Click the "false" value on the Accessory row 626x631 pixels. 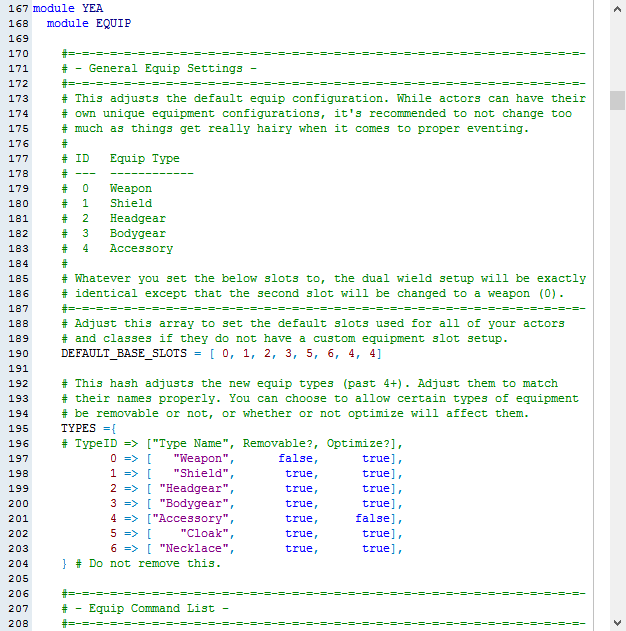point(373,518)
